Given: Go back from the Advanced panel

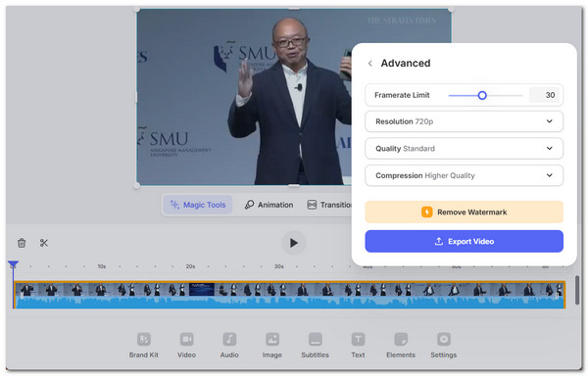Looking at the screenshot, I should pos(370,64).
